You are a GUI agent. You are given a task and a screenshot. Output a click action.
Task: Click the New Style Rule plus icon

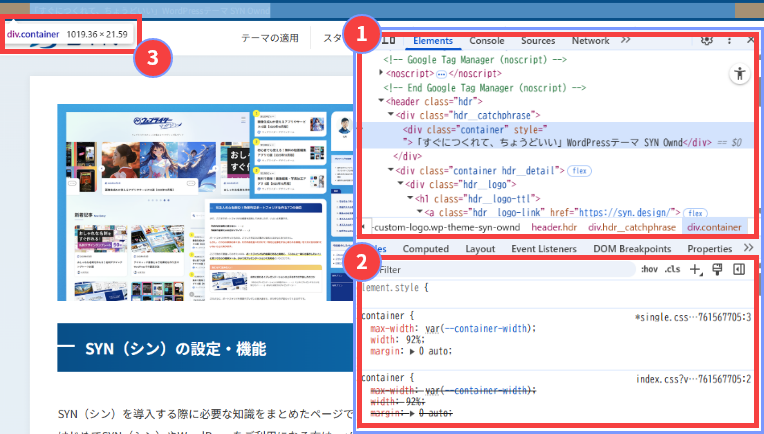(696, 270)
